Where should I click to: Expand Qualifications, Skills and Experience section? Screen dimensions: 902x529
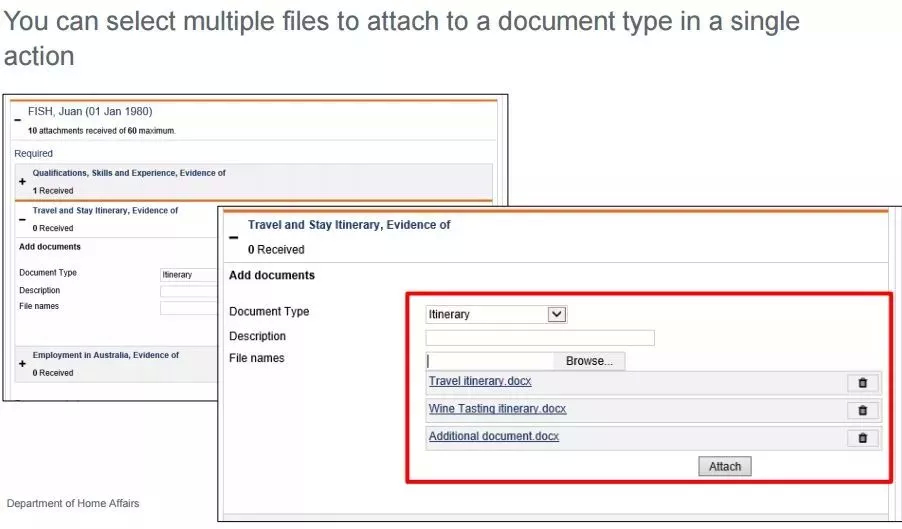[22, 182]
